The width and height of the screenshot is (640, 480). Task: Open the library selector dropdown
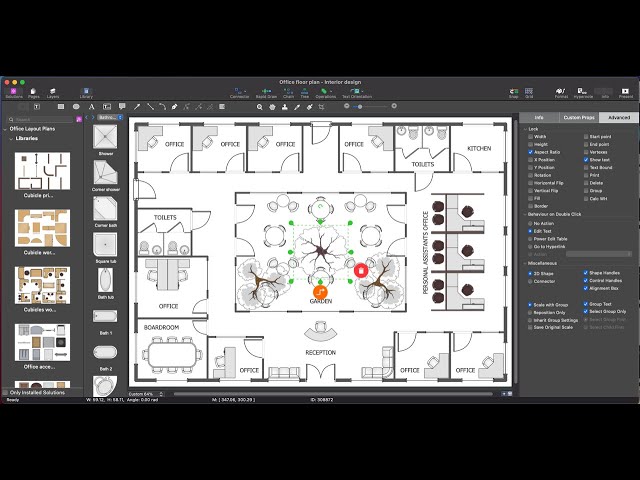(x=110, y=118)
